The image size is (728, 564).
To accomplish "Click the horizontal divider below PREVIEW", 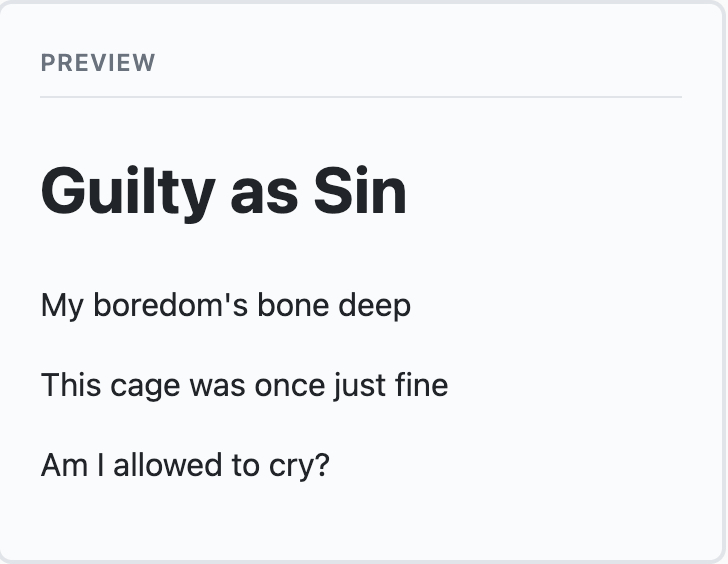I will pyautogui.click(x=361, y=97).
